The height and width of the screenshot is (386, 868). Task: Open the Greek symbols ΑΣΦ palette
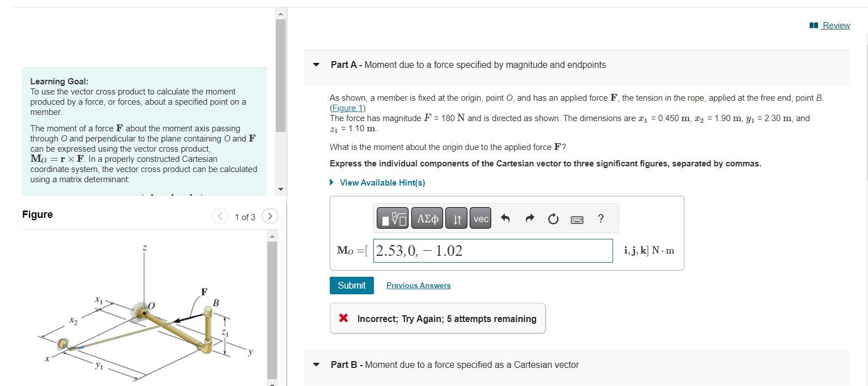[427, 218]
